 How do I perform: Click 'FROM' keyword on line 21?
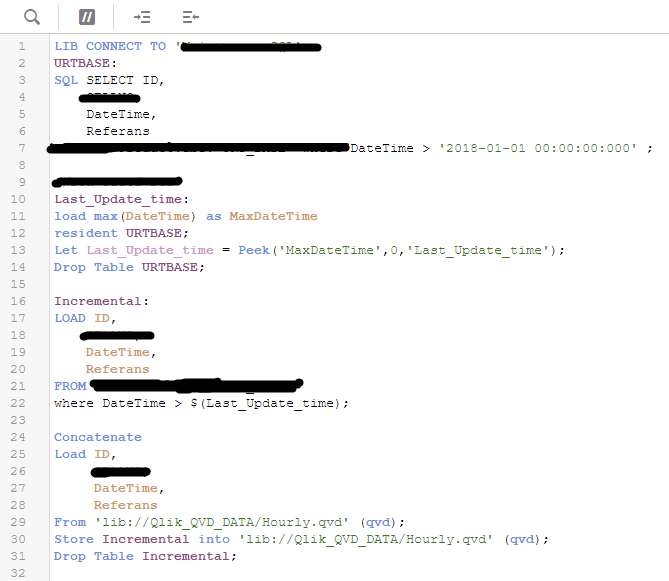[x=70, y=386]
